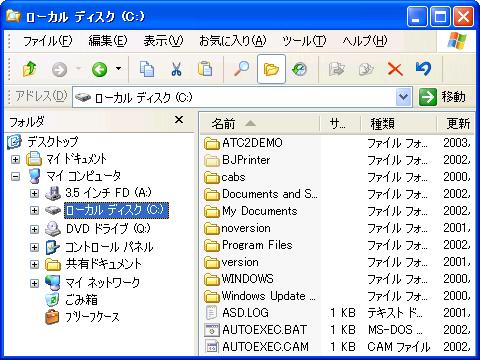The height and width of the screenshot is (360, 480).
Task: Toggle the Folders pane toolbar button
Action: 271,69
